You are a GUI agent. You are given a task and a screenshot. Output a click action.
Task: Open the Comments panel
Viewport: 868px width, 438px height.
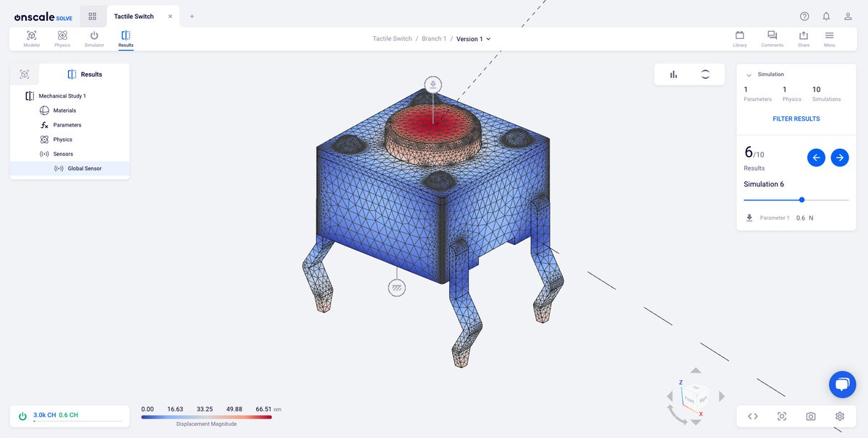(x=772, y=38)
